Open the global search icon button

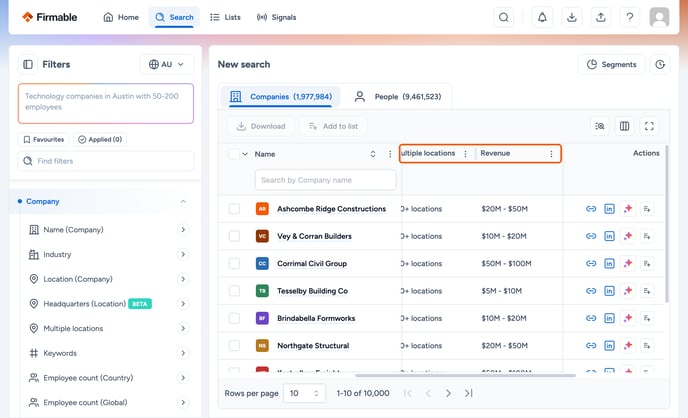click(x=504, y=17)
